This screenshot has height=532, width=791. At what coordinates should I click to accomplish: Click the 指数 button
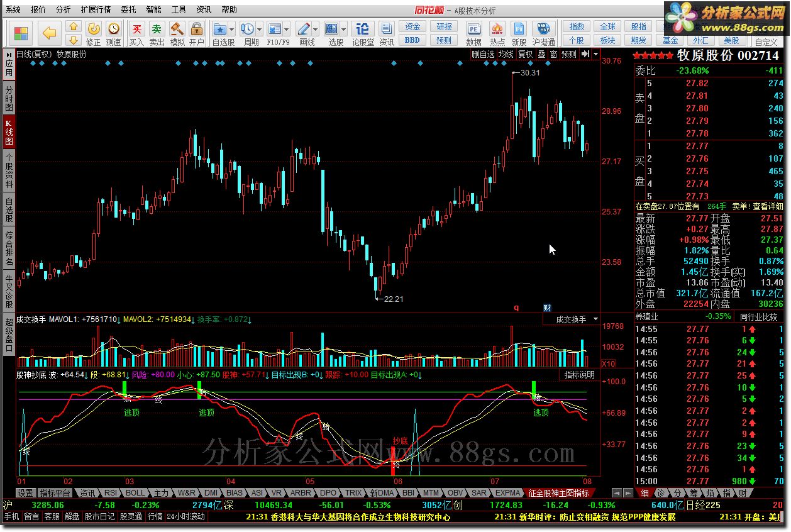[x=577, y=27]
